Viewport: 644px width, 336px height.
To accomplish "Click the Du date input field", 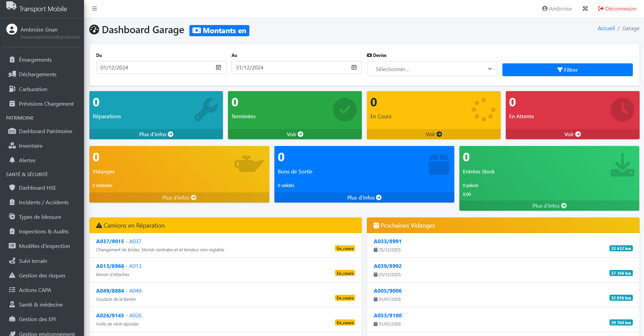I will point(156,68).
